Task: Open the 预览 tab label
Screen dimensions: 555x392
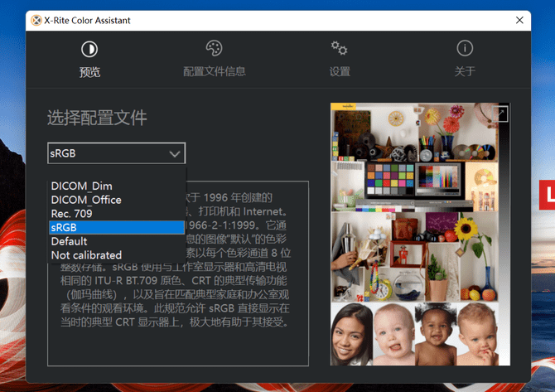Action: pyautogui.click(x=89, y=72)
